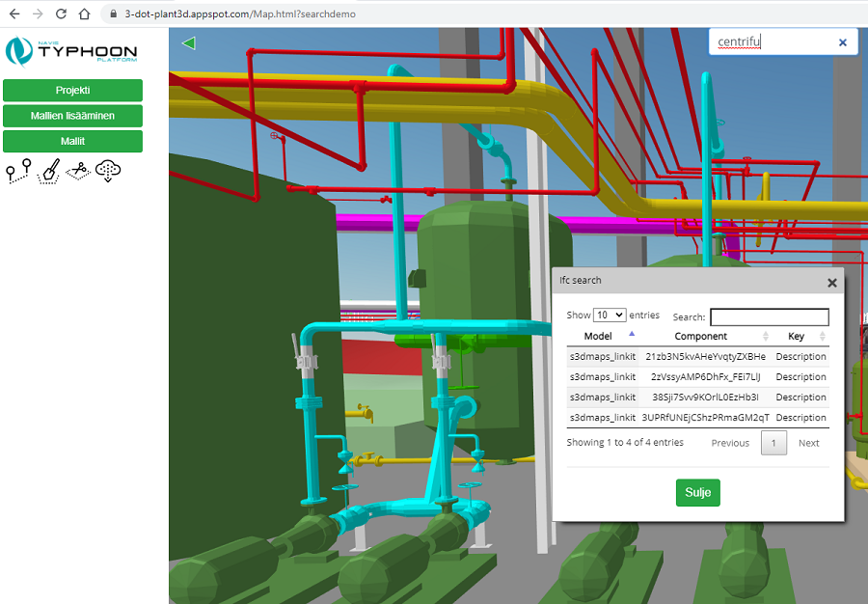The width and height of the screenshot is (868, 604).
Task: Click the browser home icon
Action: (x=85, y=14)
